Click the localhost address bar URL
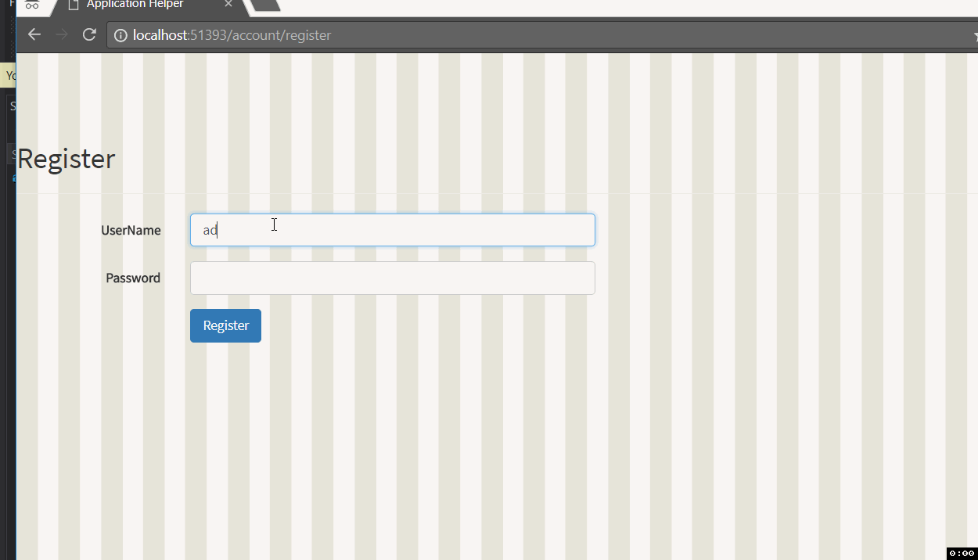The image size is (978, 560). click(232, 35)
